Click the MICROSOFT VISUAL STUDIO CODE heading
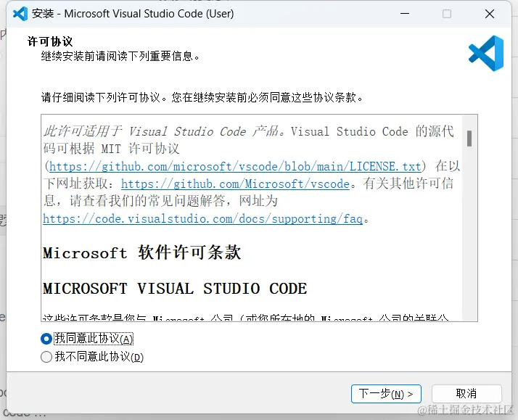The height and width of the screenshot is (420, 518). (x=175, y=288)
